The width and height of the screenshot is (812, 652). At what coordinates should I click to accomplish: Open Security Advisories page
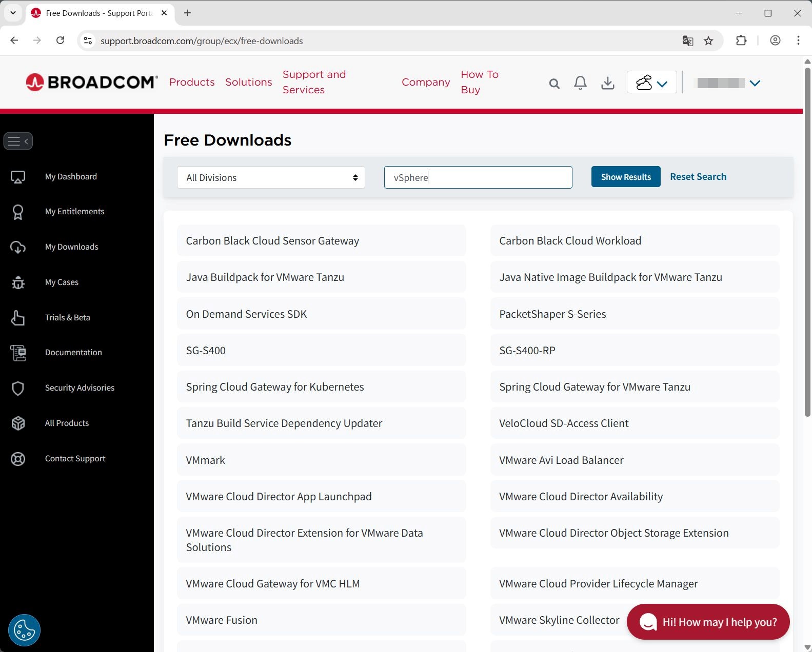80,388
